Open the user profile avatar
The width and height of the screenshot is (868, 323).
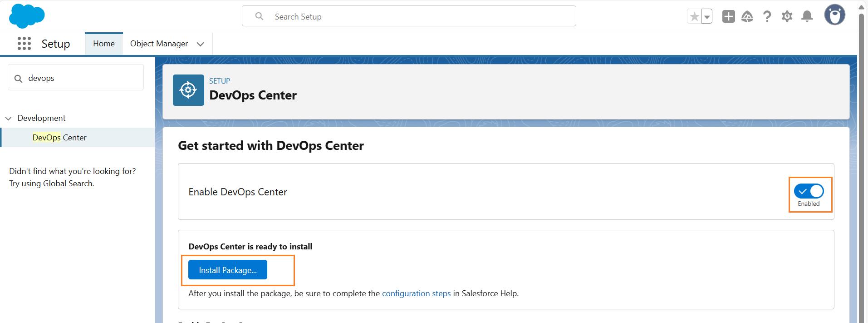[x=834, y=15]
